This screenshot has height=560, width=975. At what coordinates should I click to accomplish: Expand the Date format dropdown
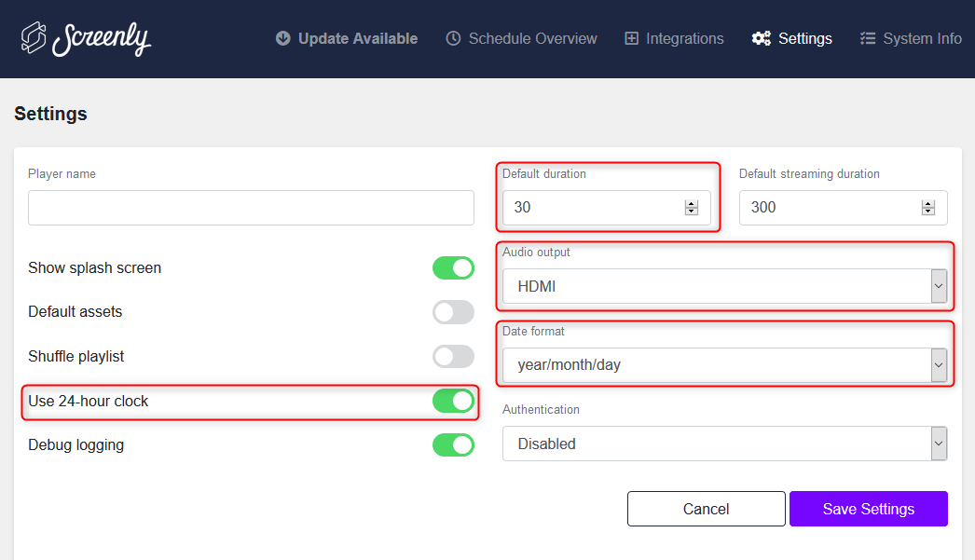click(724, 365)
